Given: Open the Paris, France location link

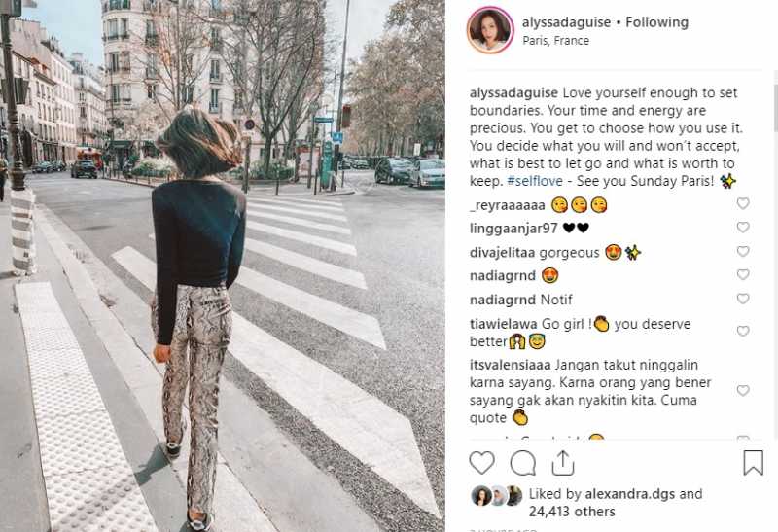Looking at the screenshot, I should (555, 41).
